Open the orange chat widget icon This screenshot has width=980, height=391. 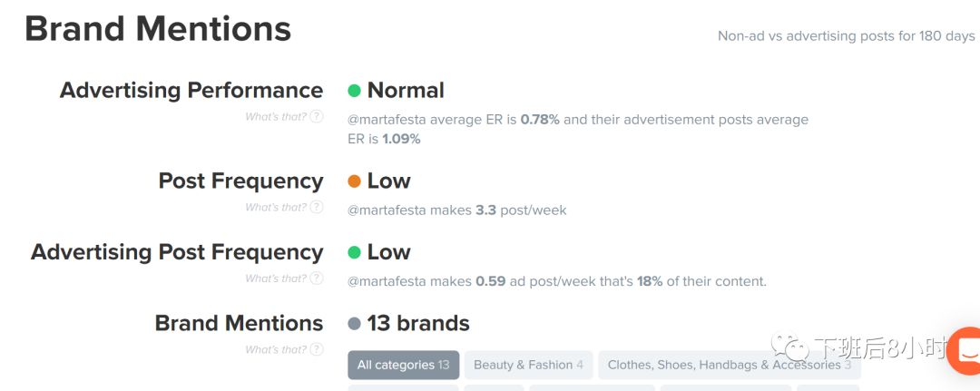[965, 351]
